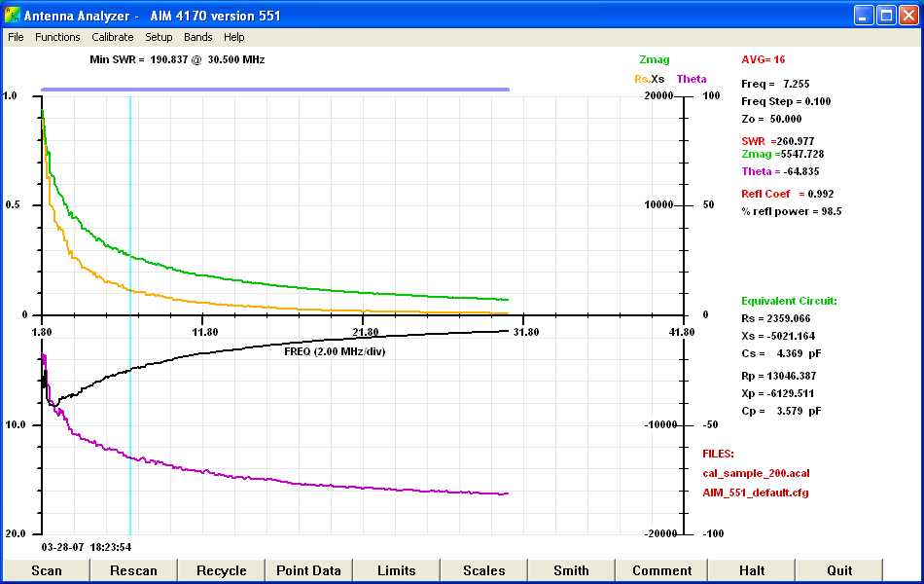Click the Rp = 13046.387 value
This screenshot has height=584, width=924.
[778, 376]
